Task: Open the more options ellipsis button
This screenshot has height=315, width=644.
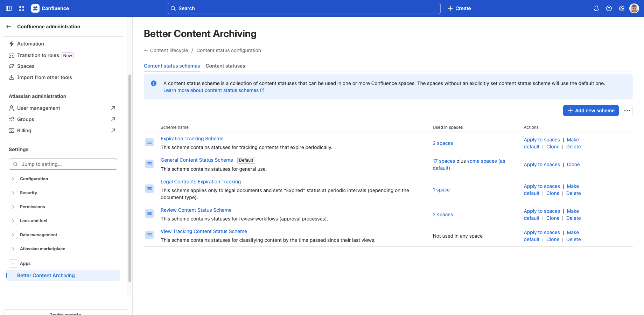Action: tap(627, 111)
